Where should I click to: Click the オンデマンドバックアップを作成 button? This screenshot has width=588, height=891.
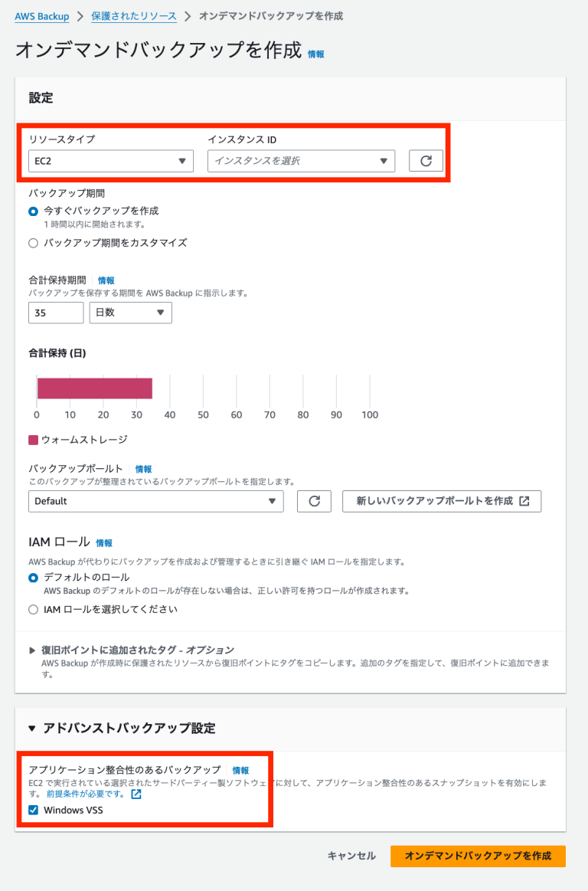(x=478, y=856)
